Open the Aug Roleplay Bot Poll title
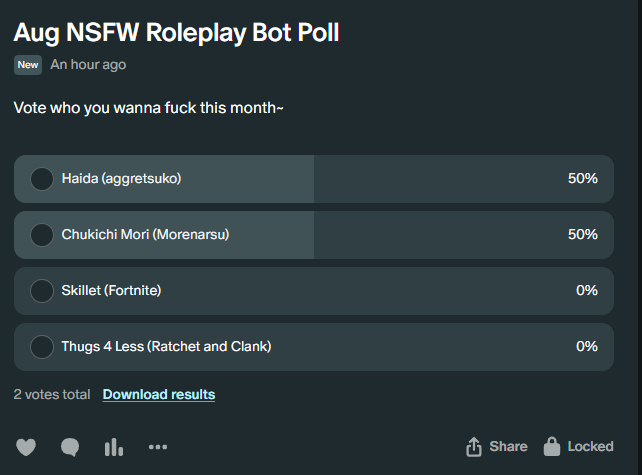The width and height of the screenshot is (642, 475). tap(176, 32)
